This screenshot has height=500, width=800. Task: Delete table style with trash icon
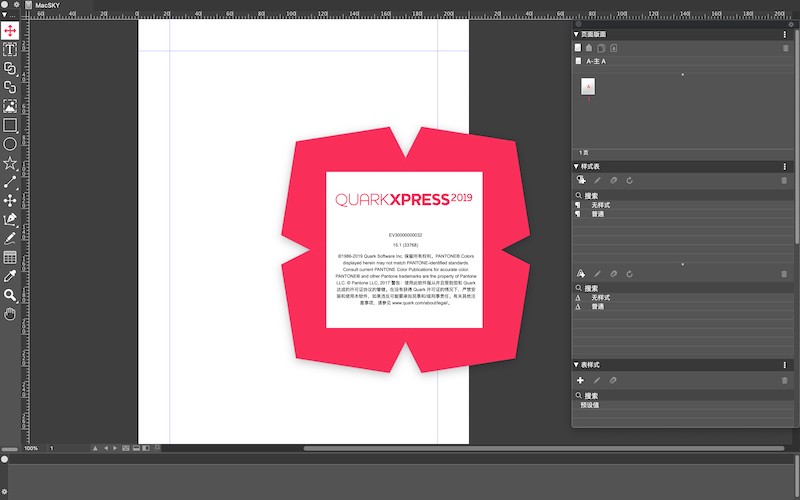[784, 380]
